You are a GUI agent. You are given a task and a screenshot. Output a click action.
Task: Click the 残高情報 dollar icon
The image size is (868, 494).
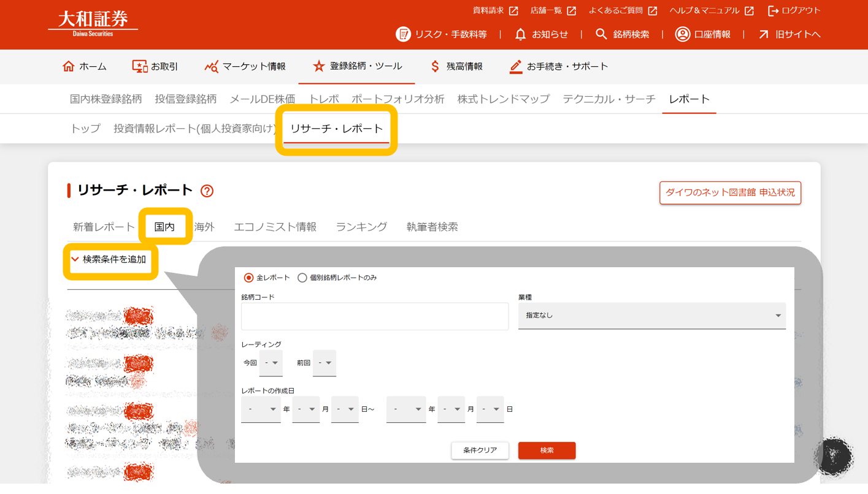pos(435,66)
